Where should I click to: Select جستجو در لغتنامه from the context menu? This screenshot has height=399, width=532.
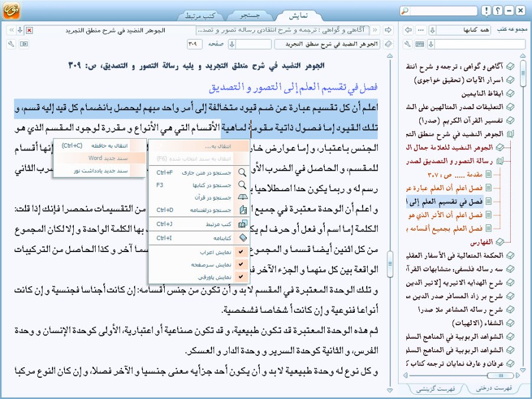click(x=200, y=210)
